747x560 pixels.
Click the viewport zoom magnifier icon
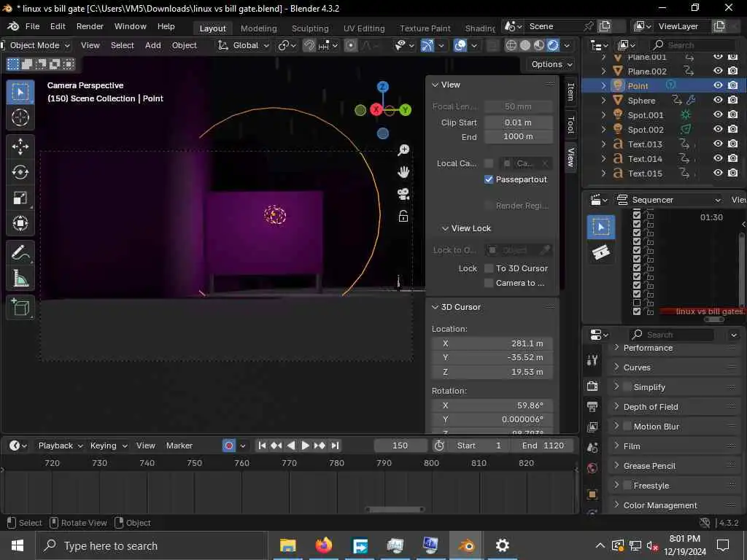[x=403, y=150]
